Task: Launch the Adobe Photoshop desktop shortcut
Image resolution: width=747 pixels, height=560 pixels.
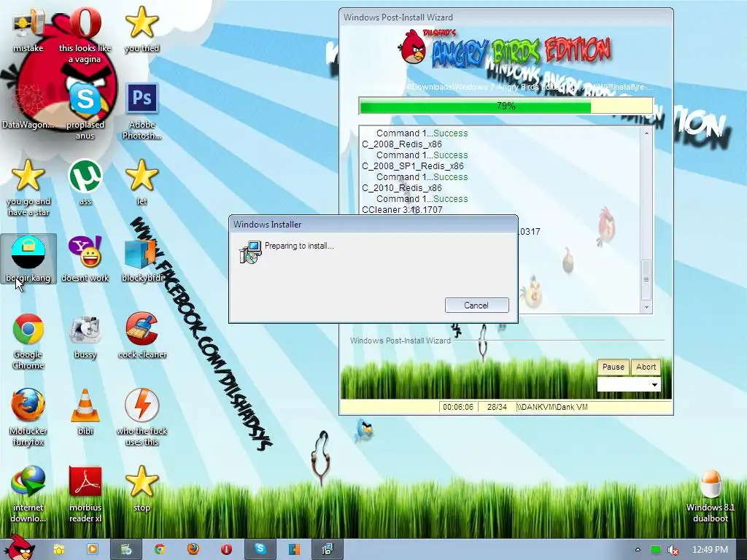Action: click(x=142, y=112)
